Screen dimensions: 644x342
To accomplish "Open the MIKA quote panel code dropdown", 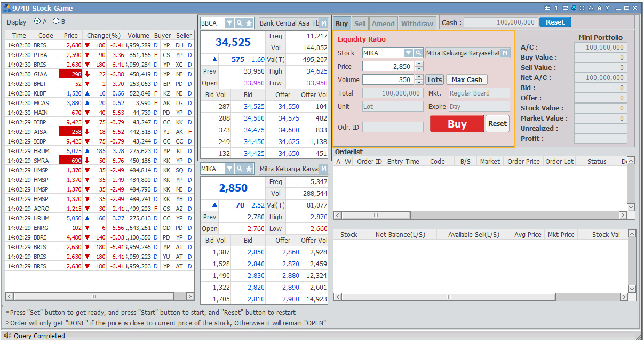I will tap(229, 169).
